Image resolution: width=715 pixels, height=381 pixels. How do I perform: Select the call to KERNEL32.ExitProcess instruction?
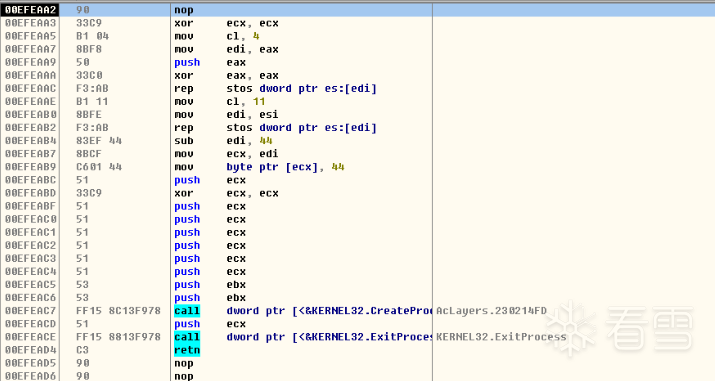302,337
